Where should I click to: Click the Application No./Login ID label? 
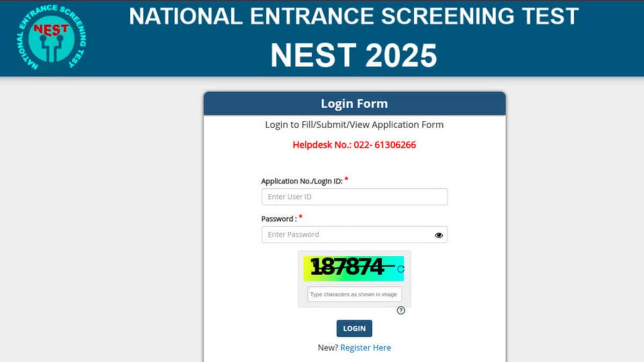tap(302, 181)
